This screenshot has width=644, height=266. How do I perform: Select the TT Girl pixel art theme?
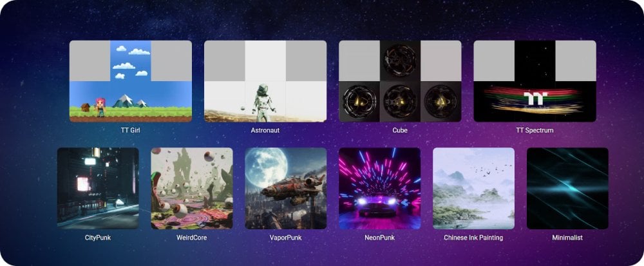[131, 81]
